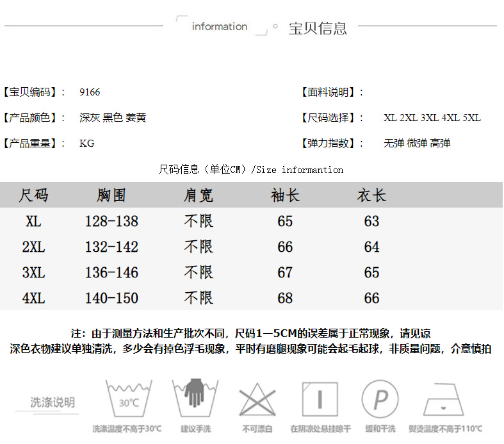Click the hang dry in shade icon
This screenshot has width=504, height=444.
coord(320,399)
